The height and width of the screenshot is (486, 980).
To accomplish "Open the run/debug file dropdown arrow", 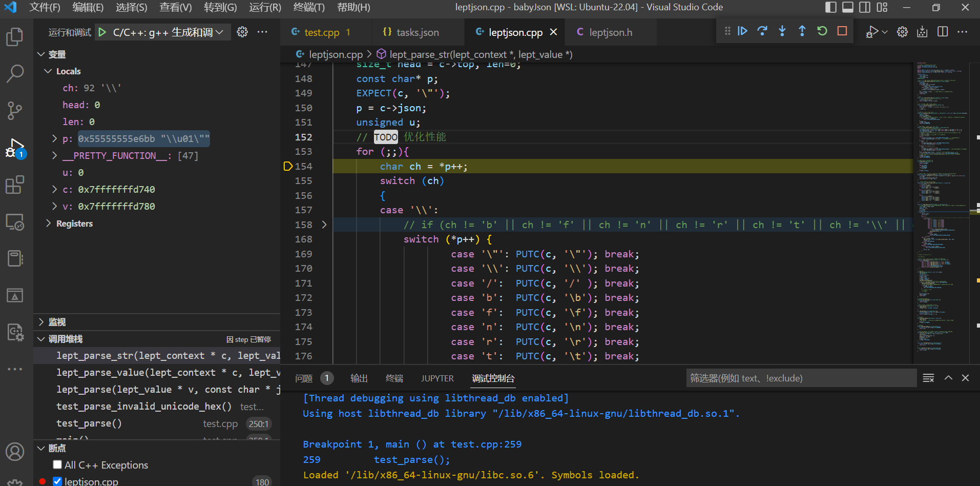I will 885,32.
